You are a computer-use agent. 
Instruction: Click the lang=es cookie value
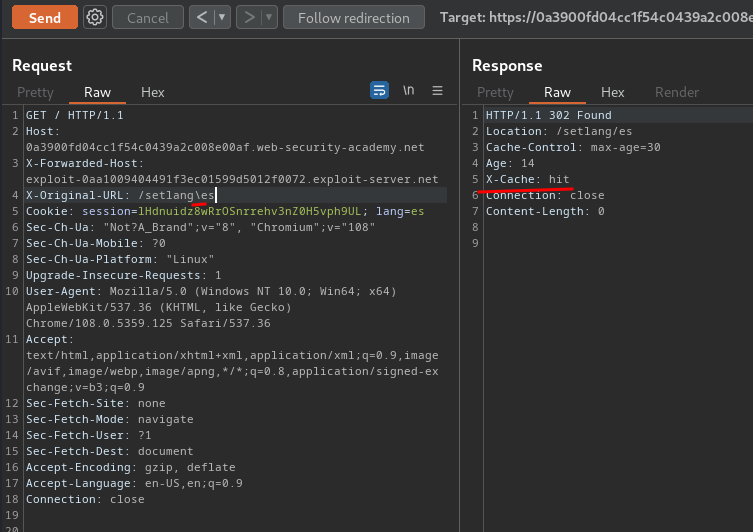[400, 211]
